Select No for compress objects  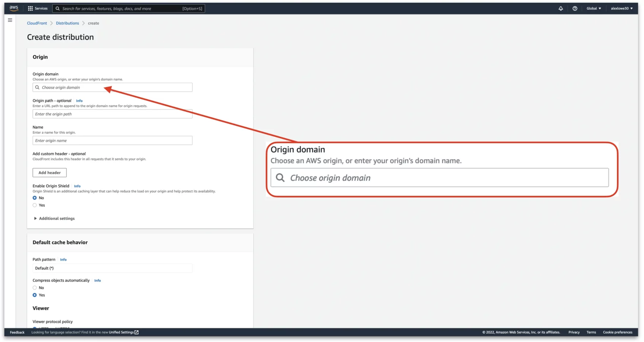(35, 288)
